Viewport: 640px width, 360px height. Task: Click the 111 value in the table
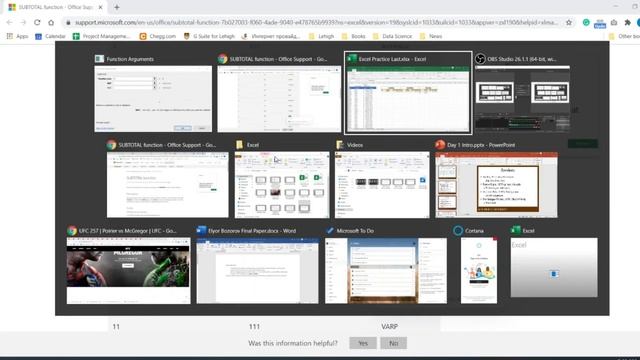pyautogui.click(x=254, y=327)
